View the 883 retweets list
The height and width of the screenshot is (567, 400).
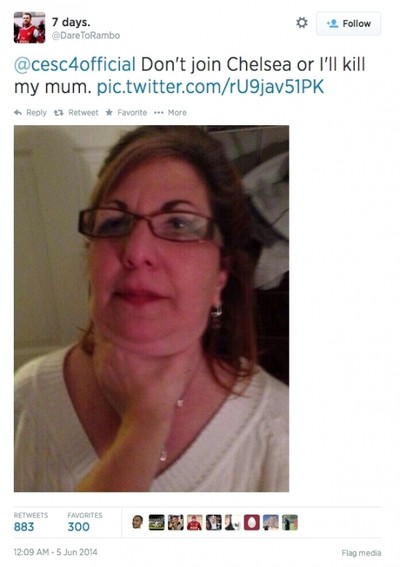[x=31, y=522]
